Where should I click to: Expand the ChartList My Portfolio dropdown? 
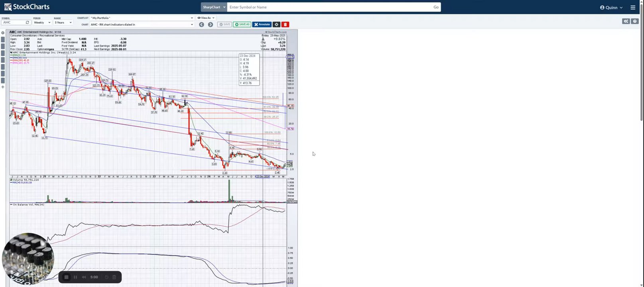[x=142, y=18]
